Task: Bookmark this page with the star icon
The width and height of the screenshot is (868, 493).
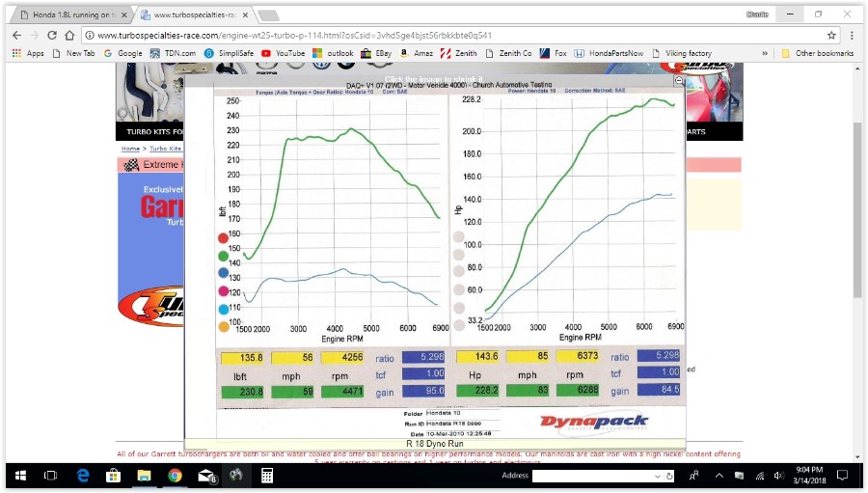Action: point(831,35)
